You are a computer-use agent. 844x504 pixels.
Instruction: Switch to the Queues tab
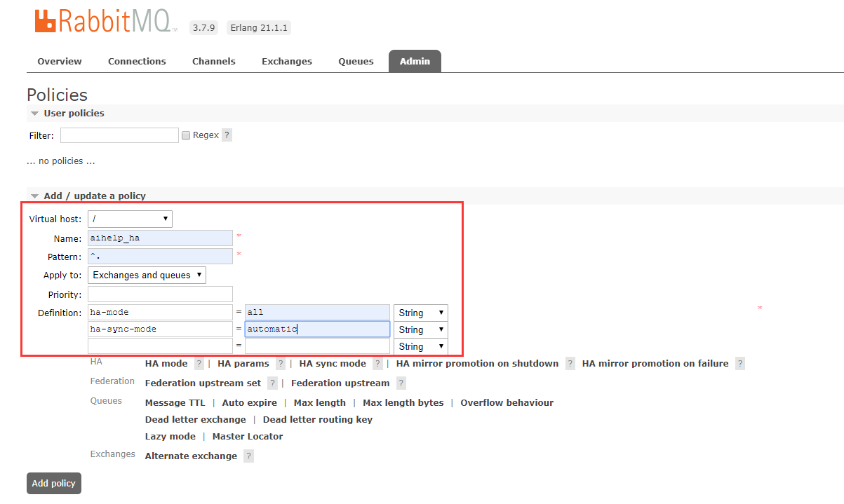pyautogui.click(x=356, y=62)
